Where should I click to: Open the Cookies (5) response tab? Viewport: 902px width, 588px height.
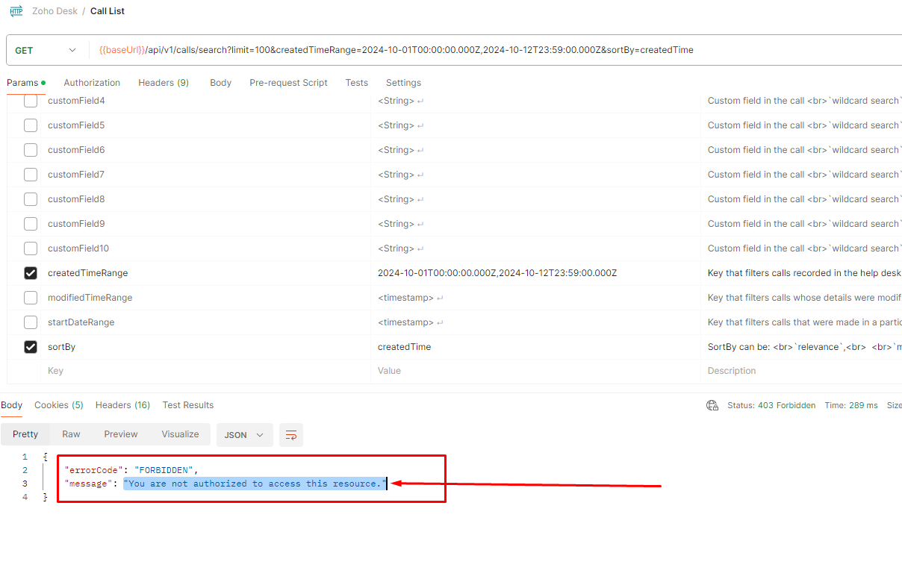(x=59, y=405)
